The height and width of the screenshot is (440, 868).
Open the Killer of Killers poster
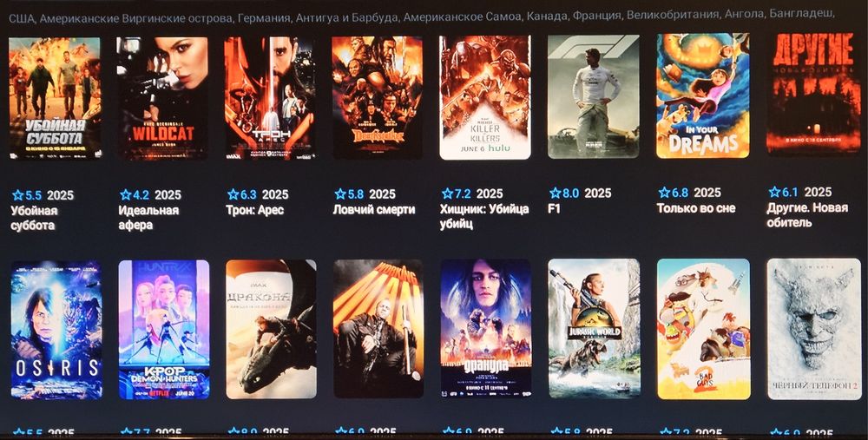[x=485, y=97]
